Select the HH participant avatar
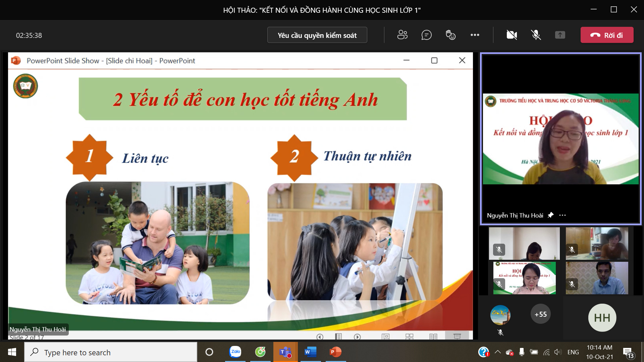Image resolution: width=644 pixels, height=362 pixels. point(602,317)
